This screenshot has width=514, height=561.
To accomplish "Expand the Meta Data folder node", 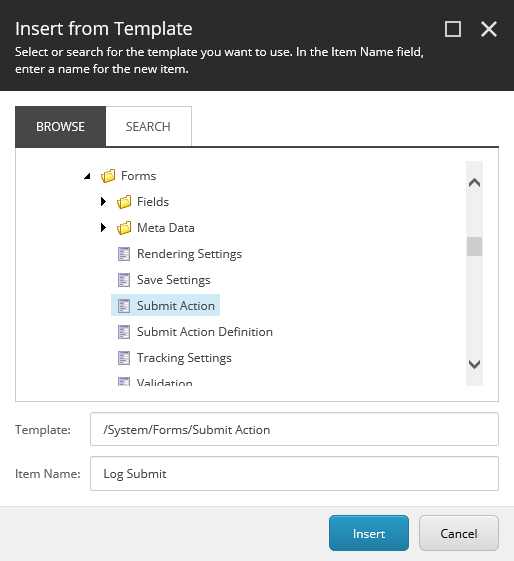I will pyautogui.click(x=103, y=228).
